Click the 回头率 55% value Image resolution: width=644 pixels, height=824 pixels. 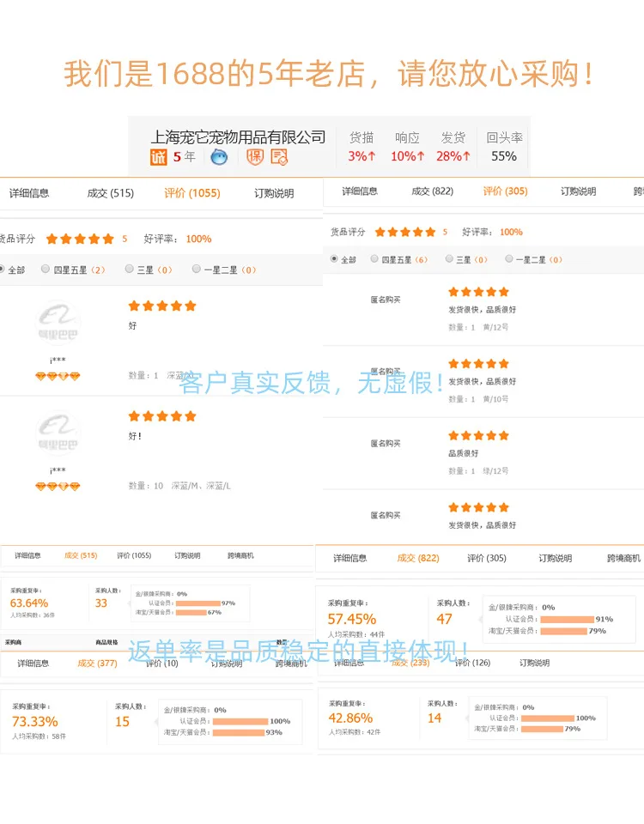[x=504, y=156]
